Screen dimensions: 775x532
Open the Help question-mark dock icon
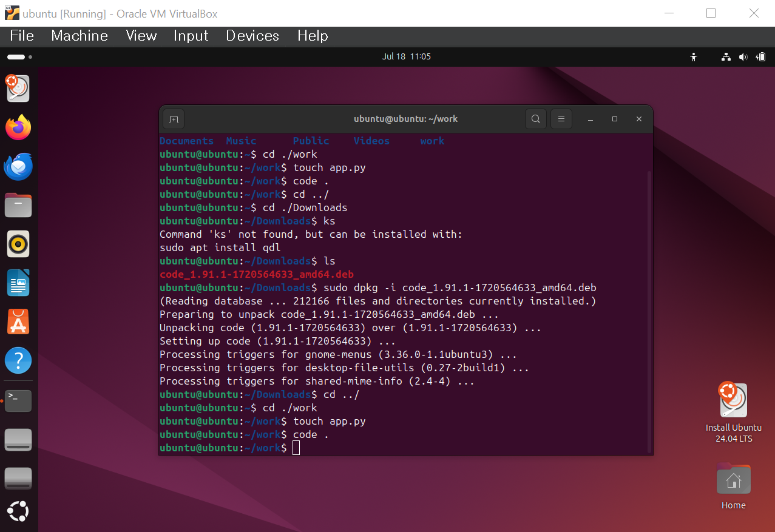click(x=18, y=360)
